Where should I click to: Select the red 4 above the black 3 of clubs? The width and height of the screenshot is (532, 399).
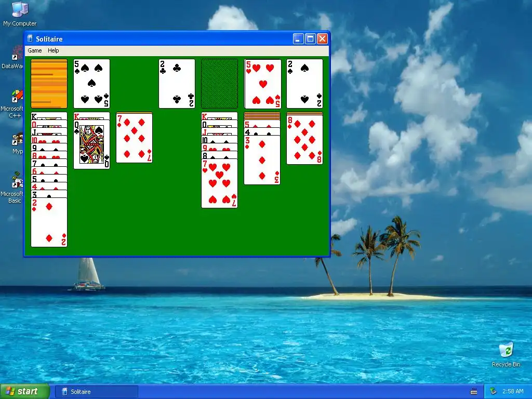coord(49,187)
